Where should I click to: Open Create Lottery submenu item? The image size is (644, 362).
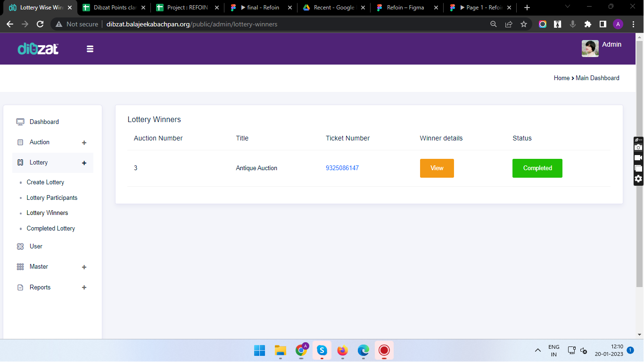click(45, 182)
